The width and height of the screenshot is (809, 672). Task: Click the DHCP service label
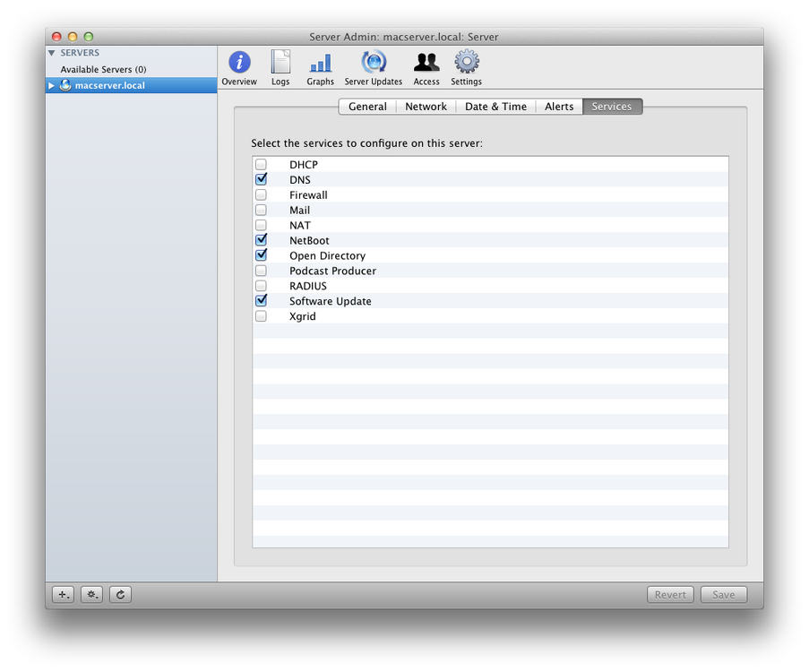(304, 165)
